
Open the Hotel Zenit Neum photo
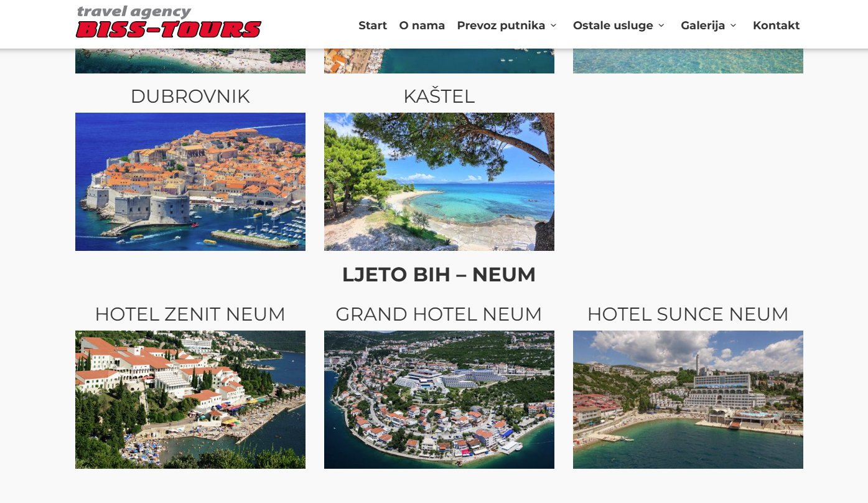(190, 400)
